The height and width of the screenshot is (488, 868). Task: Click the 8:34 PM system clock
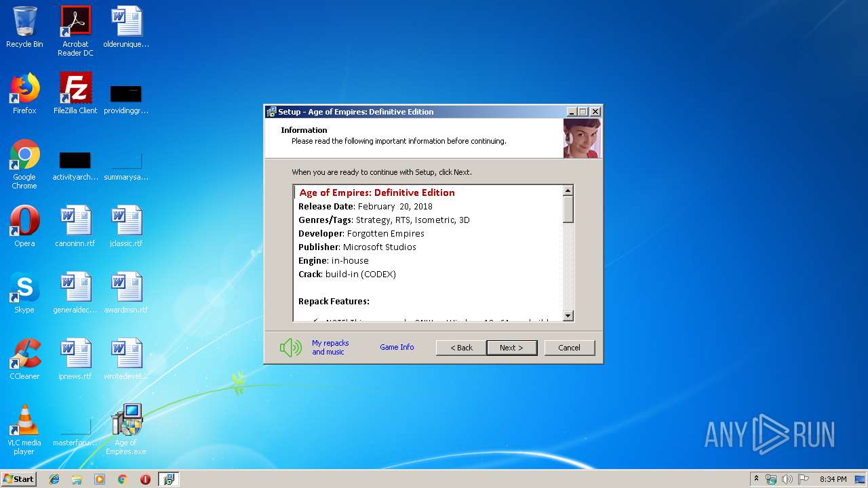pos(833,479)
